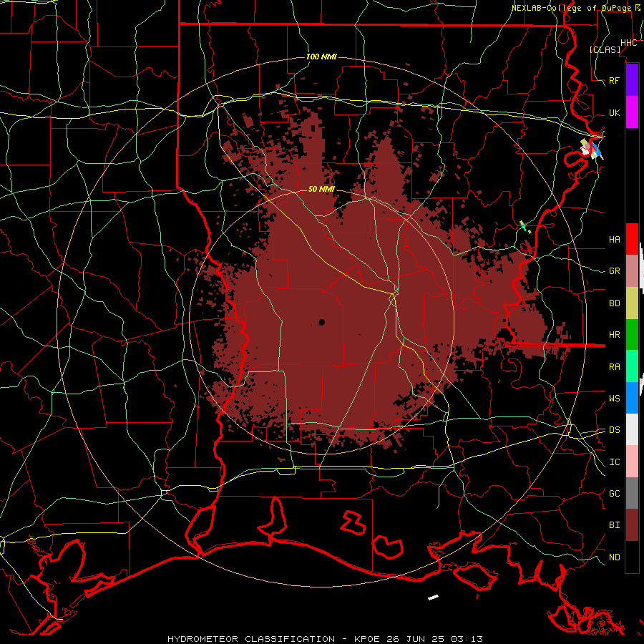Click the 'WS' legend label
This screenshot has height=644, width=644.
(614, 399)
